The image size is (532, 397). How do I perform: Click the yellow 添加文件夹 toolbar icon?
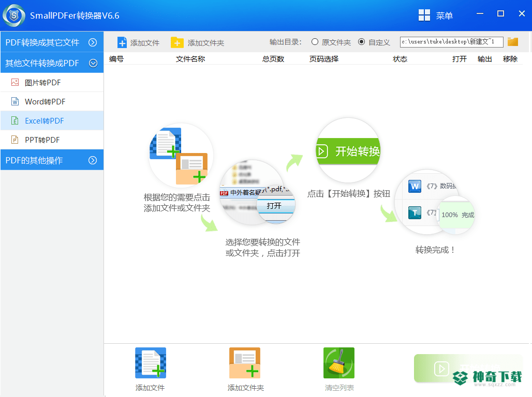[177, 43]
